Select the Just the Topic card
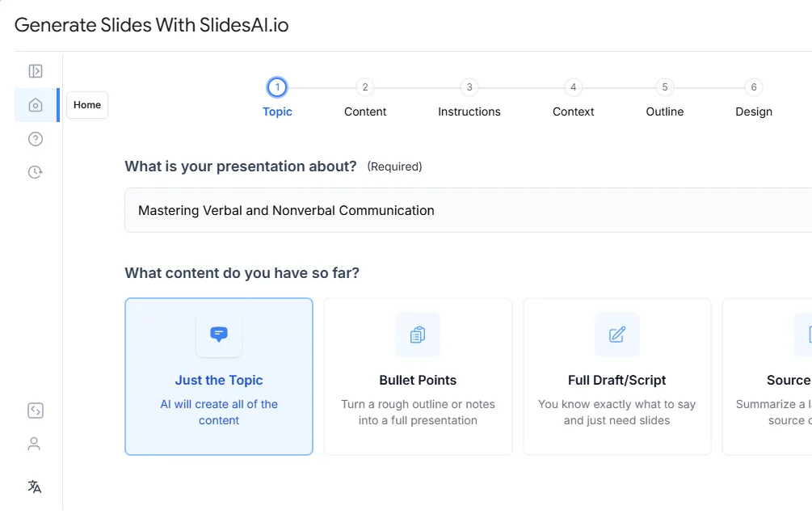812x518 pixels. click(x=219, y=377)
